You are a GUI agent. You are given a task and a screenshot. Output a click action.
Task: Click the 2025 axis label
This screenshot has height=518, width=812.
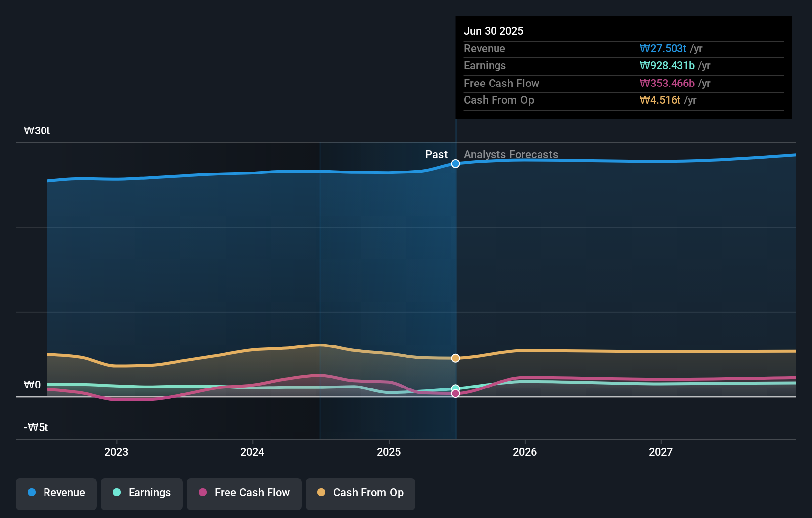[389, 451]
